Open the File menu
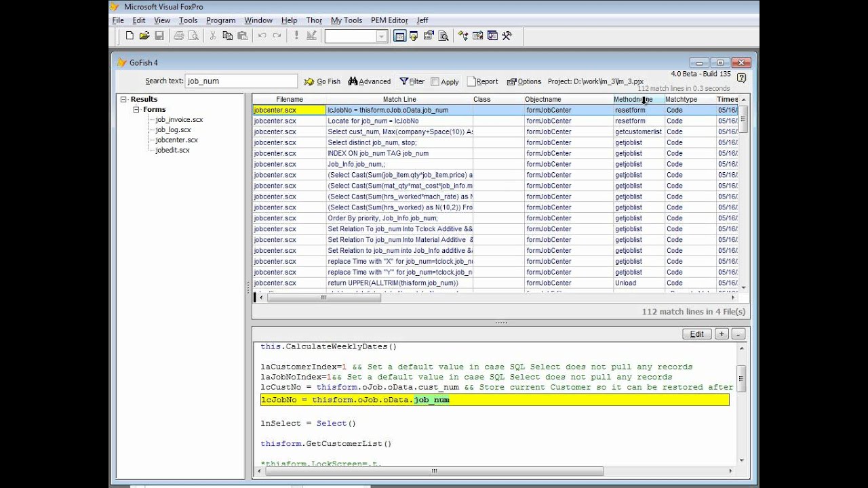Image resolution: width=868 pixels, height=488 pixels. click(x=118, y=20)
